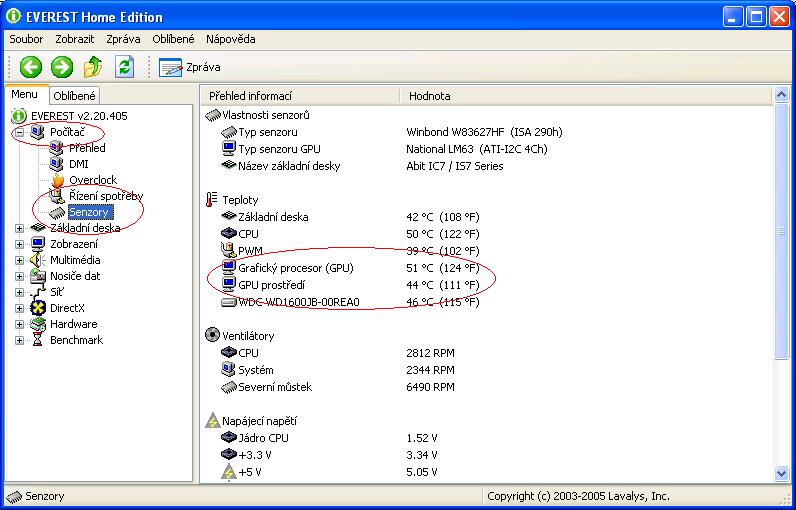Expand the Nosiče dat tree node

(x=19, y=277)
